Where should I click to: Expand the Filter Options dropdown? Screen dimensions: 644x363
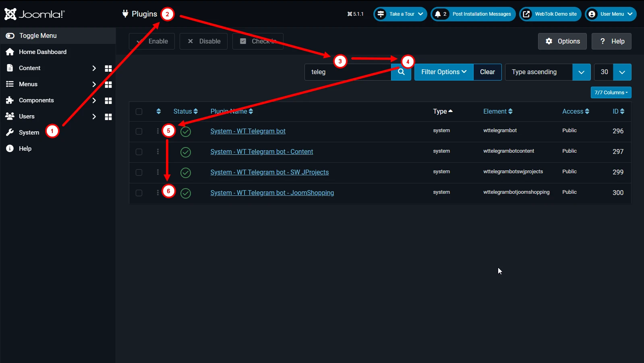[x=444, y=72]
